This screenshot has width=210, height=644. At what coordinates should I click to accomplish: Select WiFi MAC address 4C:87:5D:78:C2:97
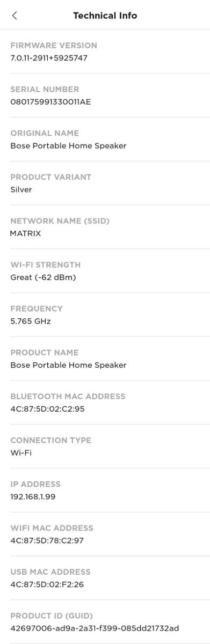[47, 541]
